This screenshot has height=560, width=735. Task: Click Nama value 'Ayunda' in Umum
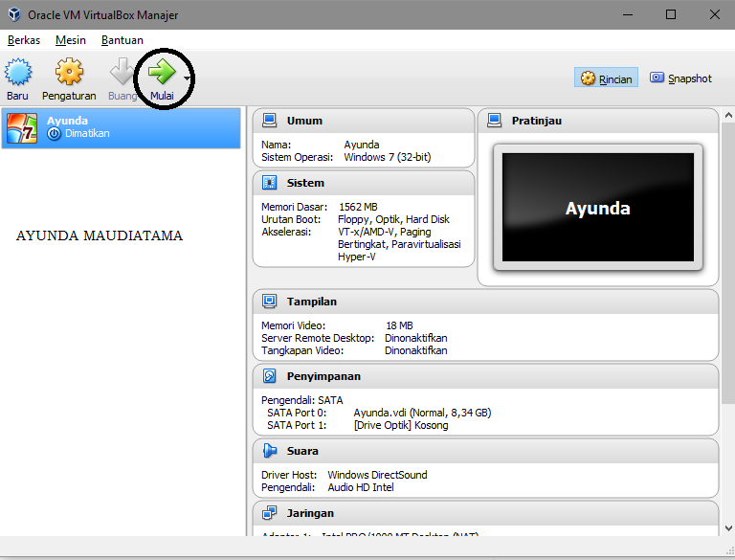pyautogui.click(x=362, y=145)
